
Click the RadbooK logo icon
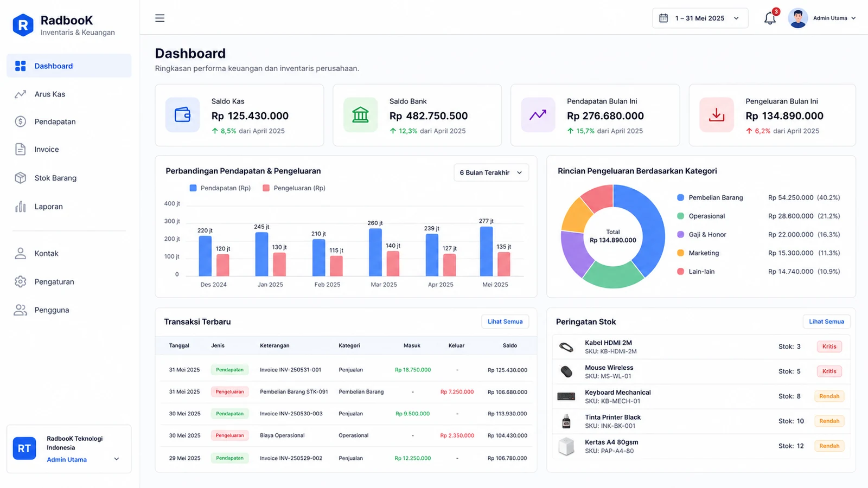coord(23,25)
